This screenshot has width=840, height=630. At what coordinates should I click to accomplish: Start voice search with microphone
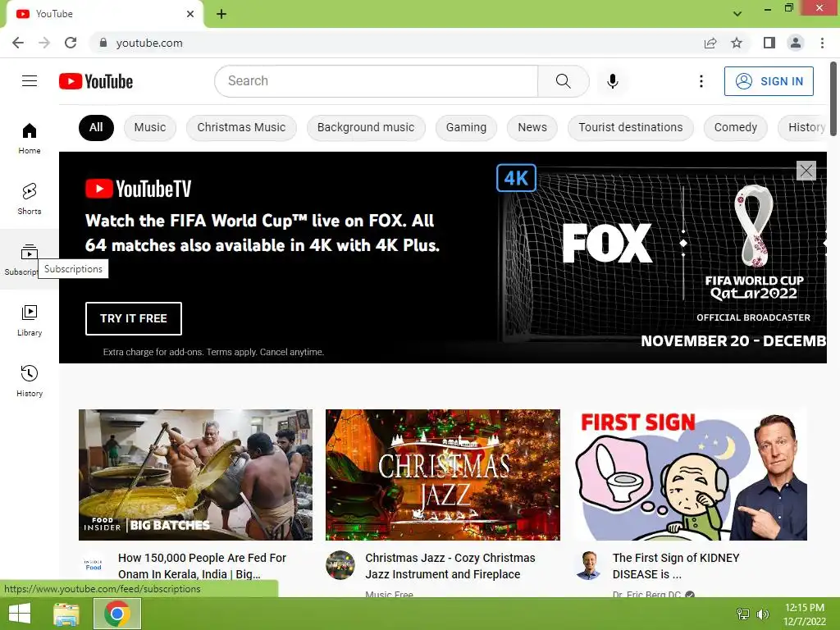(x=612, y=81)
